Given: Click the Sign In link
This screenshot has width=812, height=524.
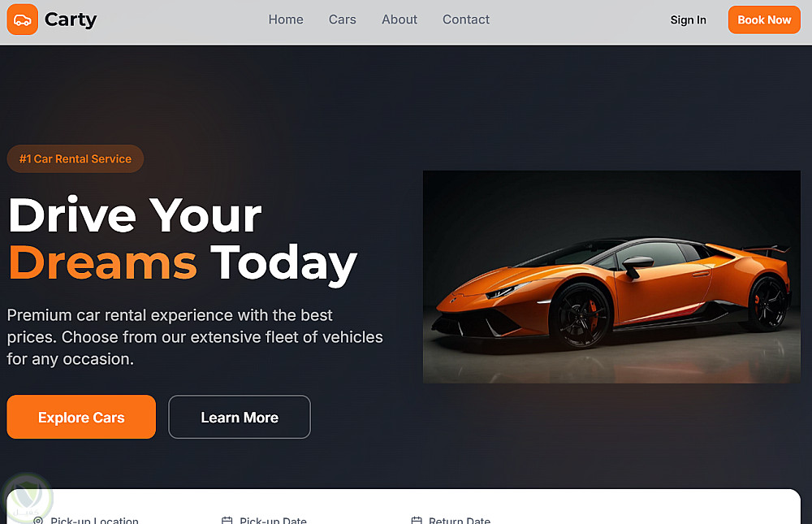Looking at the screenshot, I should (x=689, y=20).
